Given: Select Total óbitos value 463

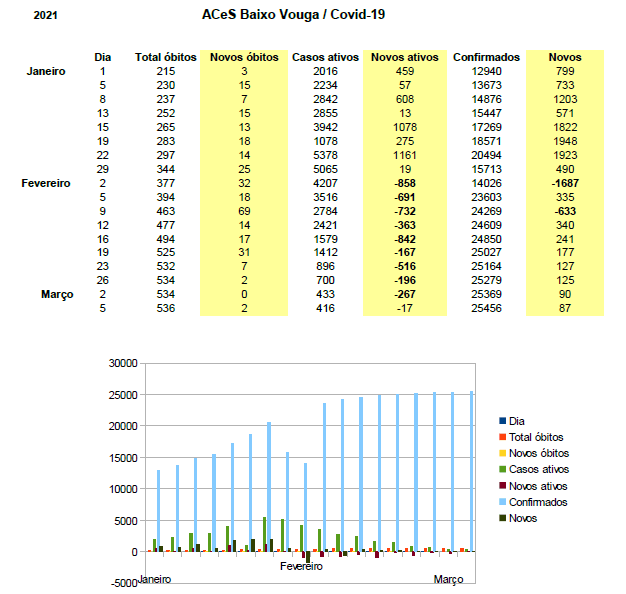Looking at the screenshot, I should (166, 211).
